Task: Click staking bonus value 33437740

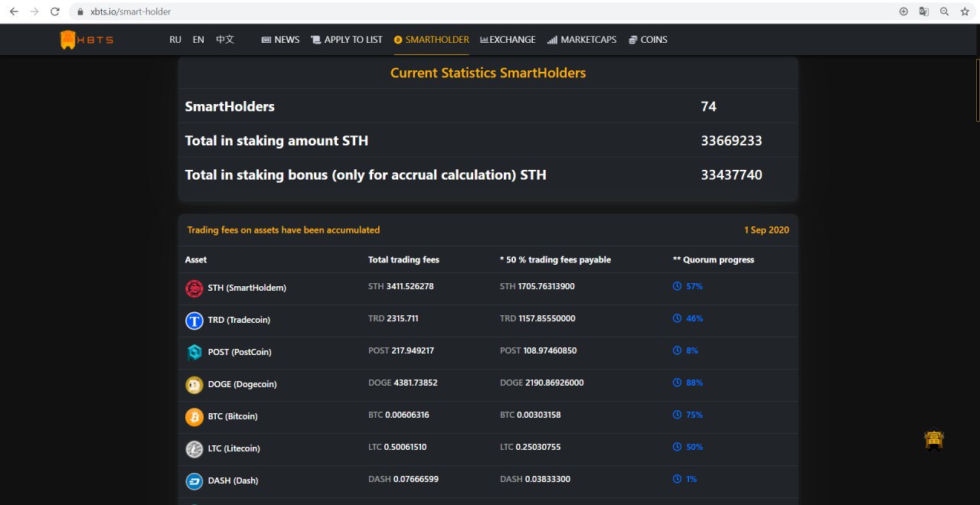Action: 731,174
